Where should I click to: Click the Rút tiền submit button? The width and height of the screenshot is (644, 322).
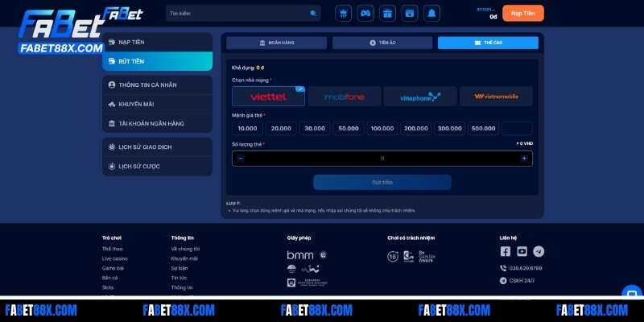382,183
